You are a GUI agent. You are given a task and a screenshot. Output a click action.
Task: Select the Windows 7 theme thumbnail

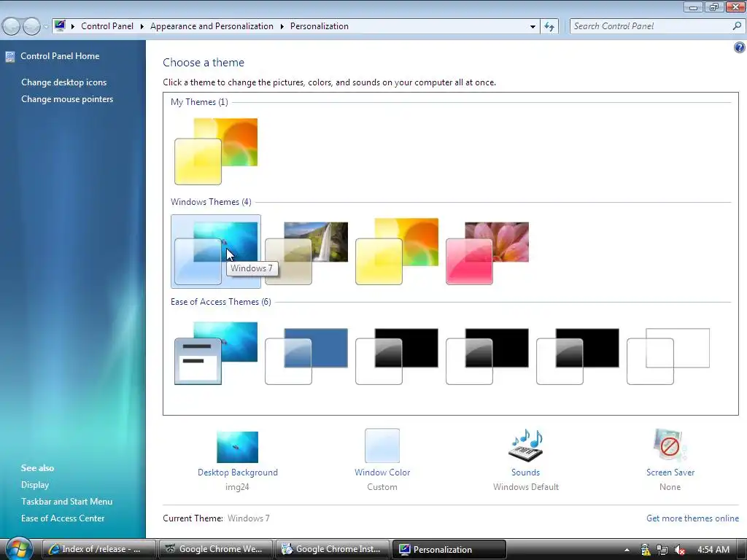(x=216, y=252)
